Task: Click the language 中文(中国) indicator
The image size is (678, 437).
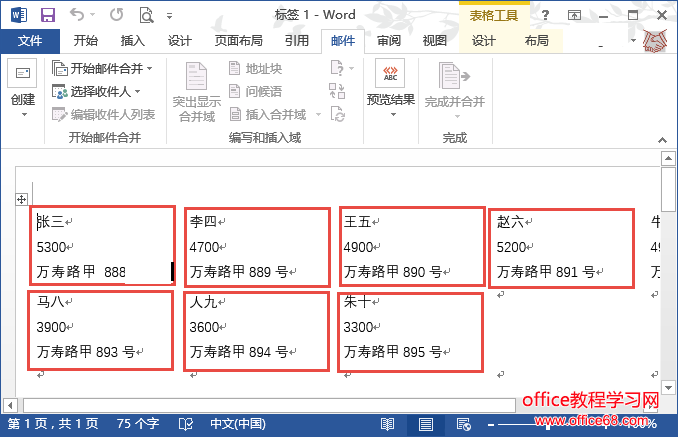Action: tap(238, 424)
